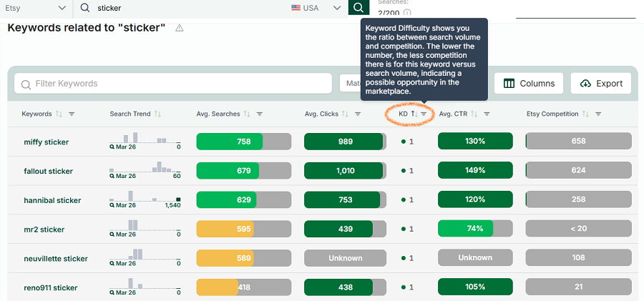Sort by KD column arrows
This screenshot has height=301, width=644.
coord(414,114)
